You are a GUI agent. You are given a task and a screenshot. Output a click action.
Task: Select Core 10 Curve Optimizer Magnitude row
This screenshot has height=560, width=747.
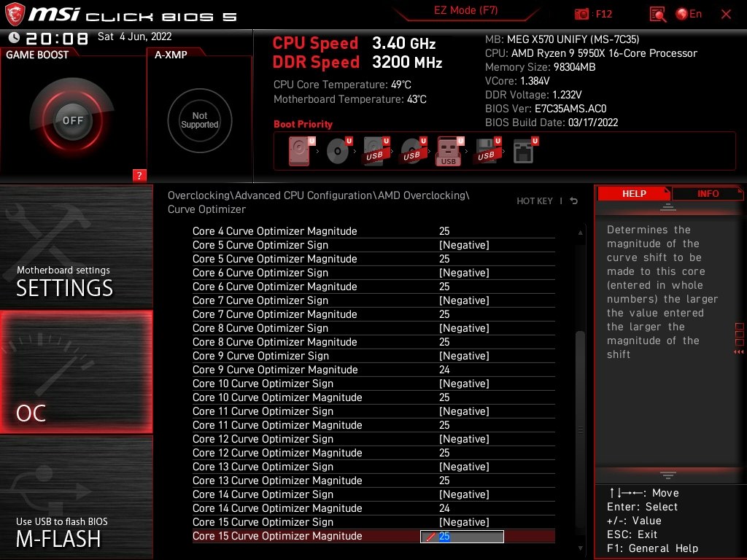click(373, 397)
